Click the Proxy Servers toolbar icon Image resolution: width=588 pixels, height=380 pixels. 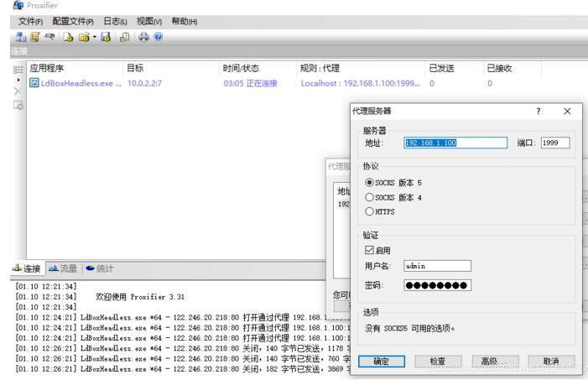[x=22, y=37]
